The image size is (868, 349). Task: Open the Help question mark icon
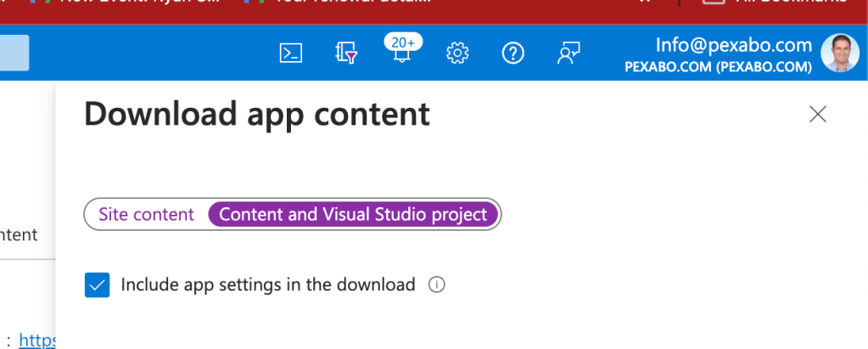(512, 53)
